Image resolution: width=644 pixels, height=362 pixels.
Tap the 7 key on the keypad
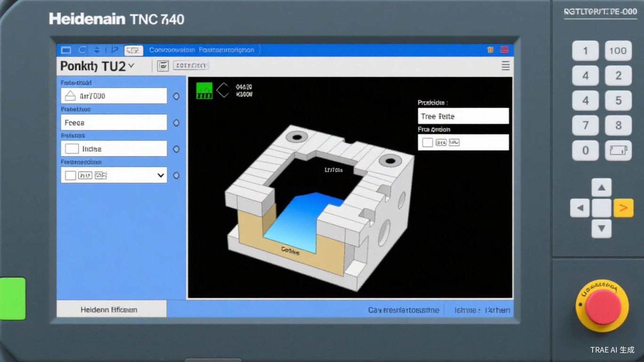click(586, 125)
